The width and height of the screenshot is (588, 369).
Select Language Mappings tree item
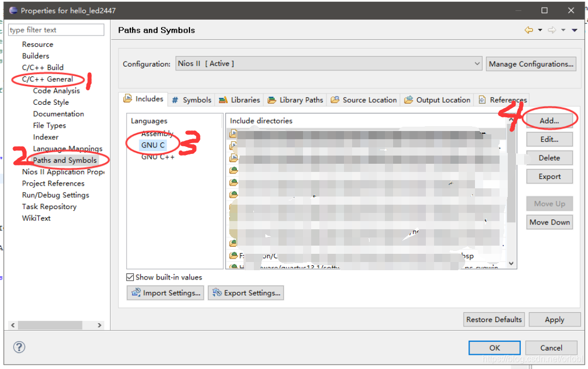point(68,149)
